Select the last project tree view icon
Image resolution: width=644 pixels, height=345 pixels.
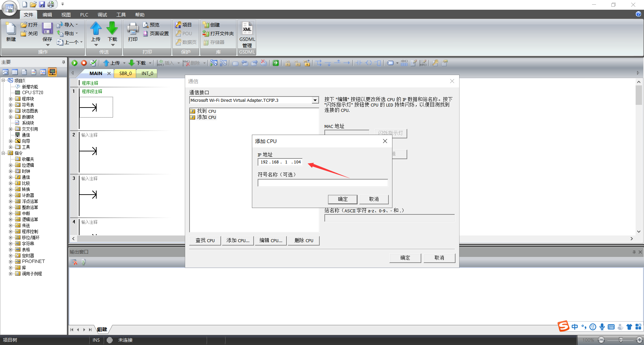[52, 72]
